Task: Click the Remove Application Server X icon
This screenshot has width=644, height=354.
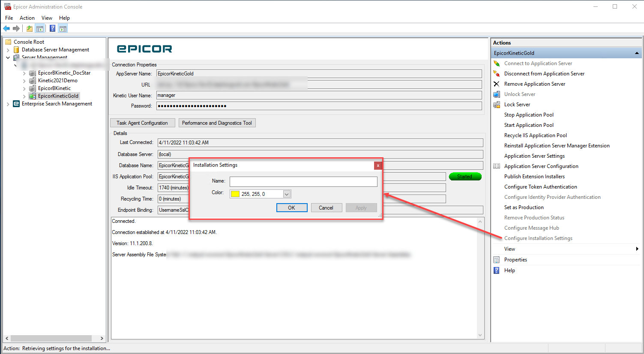Action: click(x=497, y=84)
